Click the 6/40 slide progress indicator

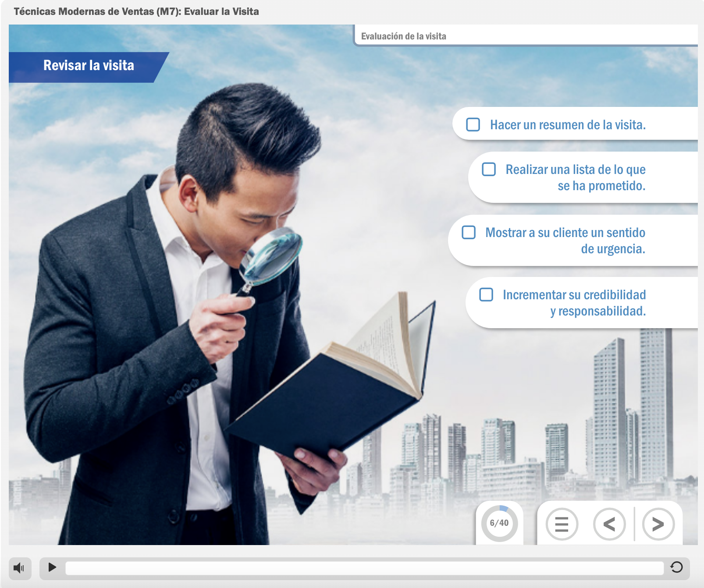(x=499, y=523)
